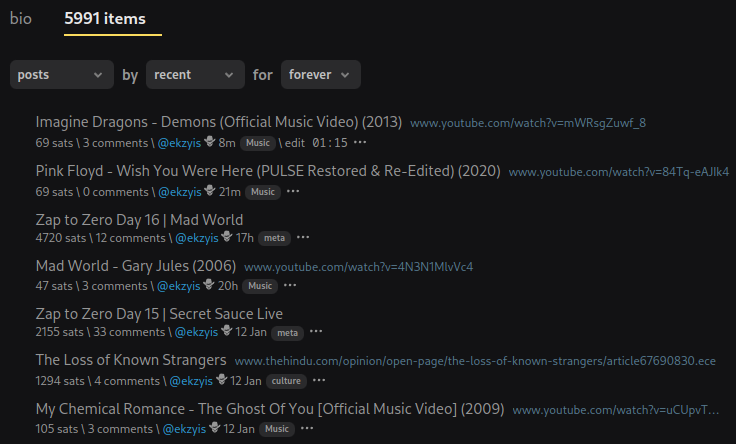The image size is (736, 444).
Task: Open @ekzyis profile on Pink Floyd post
Action: click(179, 192)
